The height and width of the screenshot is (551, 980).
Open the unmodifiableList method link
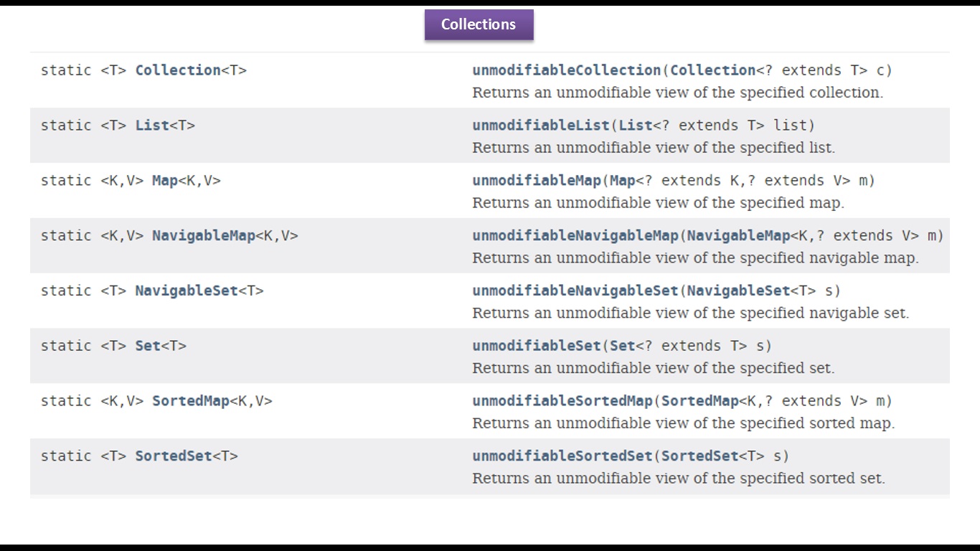pyautogui.click(x=541, y=126)
